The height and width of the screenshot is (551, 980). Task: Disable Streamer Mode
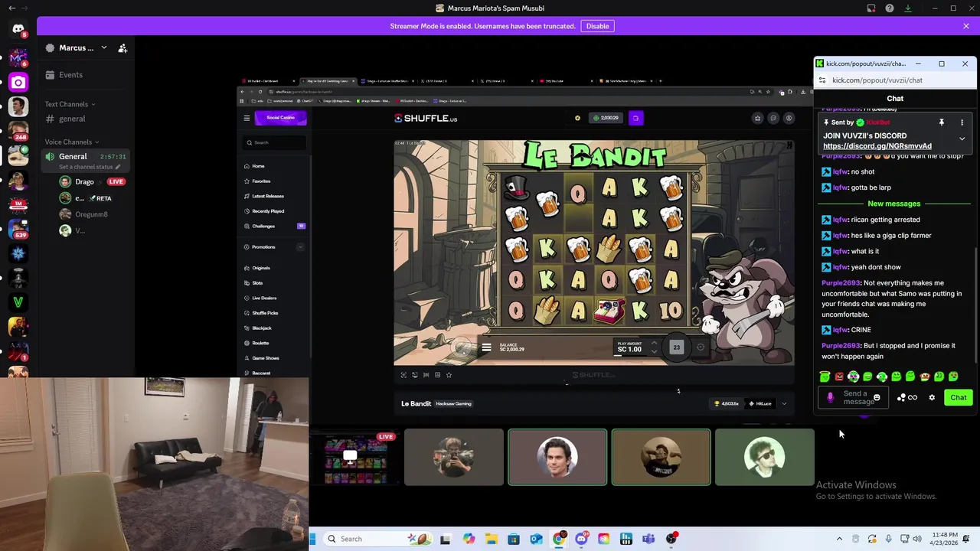[597, 26]
